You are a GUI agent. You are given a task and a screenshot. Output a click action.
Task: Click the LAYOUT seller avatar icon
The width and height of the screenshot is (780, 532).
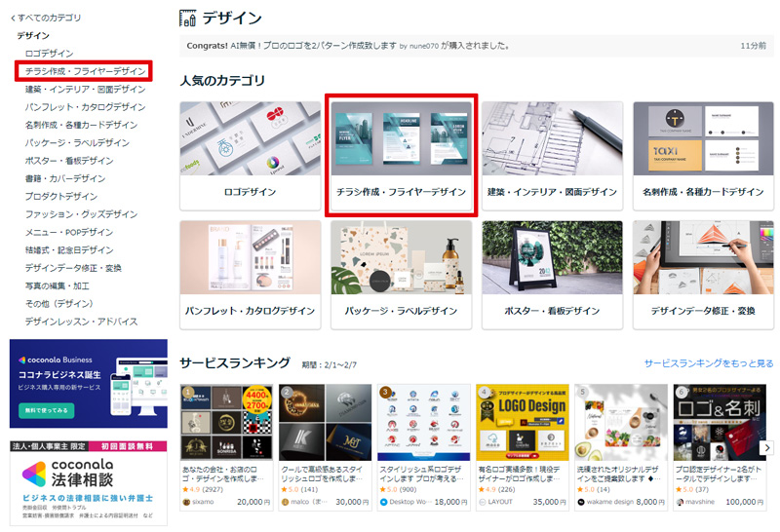[483, 502]
